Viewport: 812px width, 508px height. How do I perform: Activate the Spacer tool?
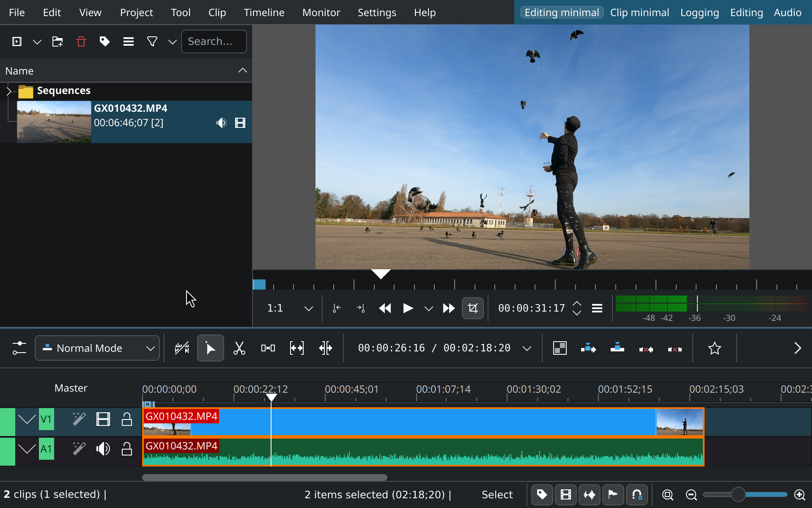pyautogui.click(x=268, y=348)
